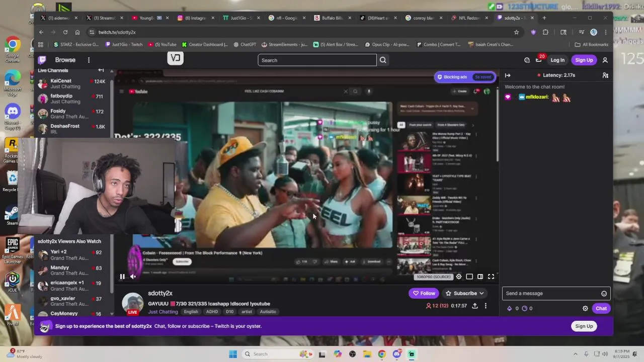
Task: Collapse the Live Channels sidebar
Action: pos(101,70)
